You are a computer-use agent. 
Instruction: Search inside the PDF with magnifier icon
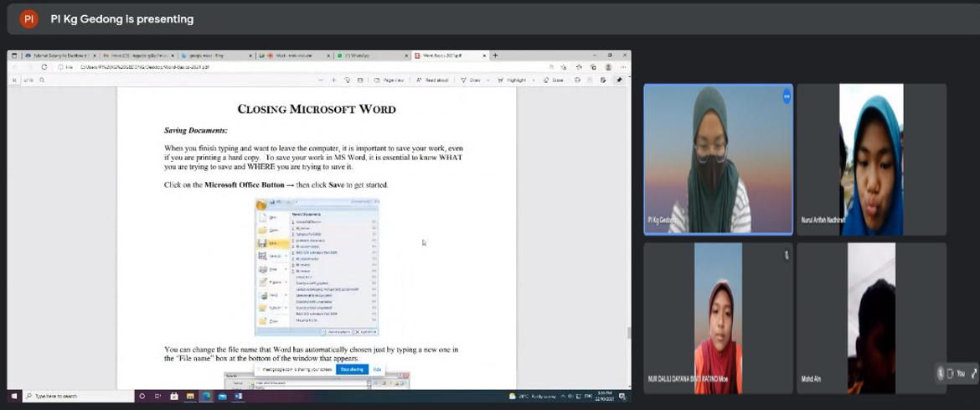pos(42,80)
